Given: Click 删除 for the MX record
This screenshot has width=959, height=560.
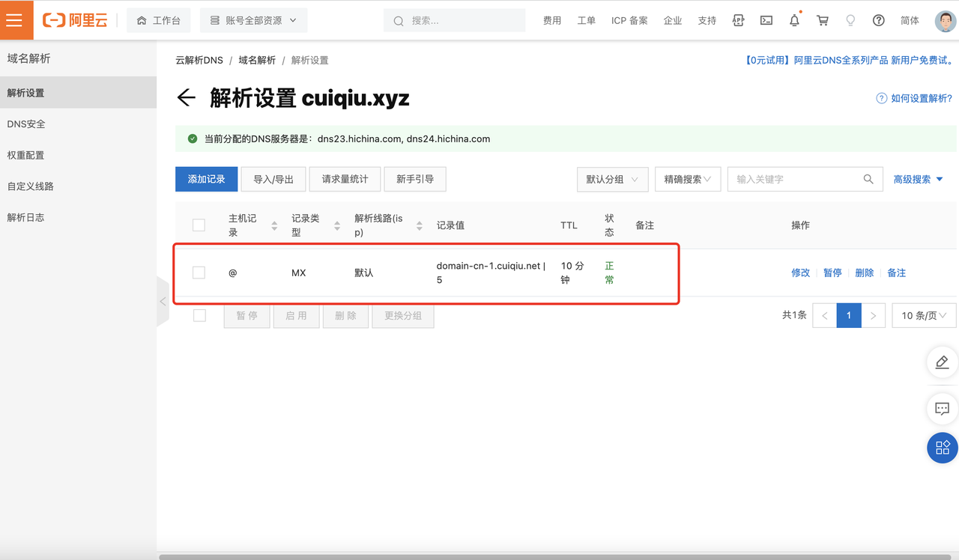Looking at the screenshot, I should point(865,273).
